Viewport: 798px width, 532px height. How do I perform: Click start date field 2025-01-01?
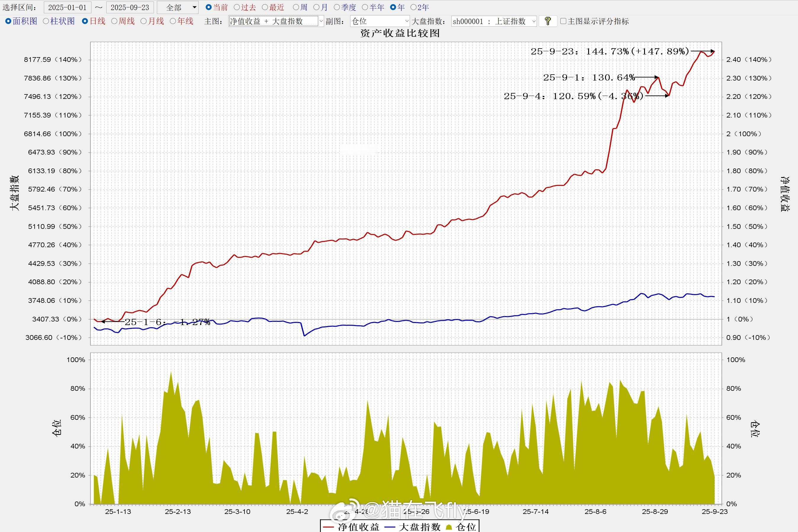(x=67, y=7)
